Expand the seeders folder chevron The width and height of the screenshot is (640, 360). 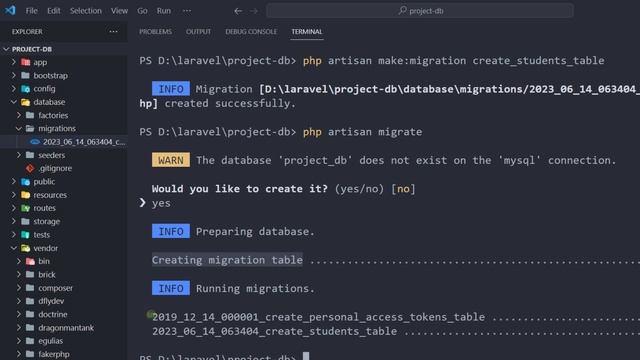pyautogui.click(x=18, y=155)
